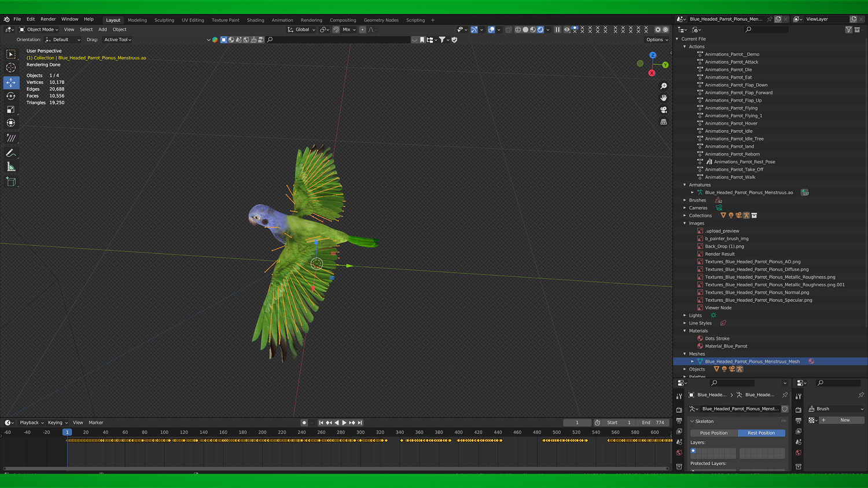Select Pose Position for the skeleton
868x488 pixels.
pyautogui.click(x=714, y=433)
